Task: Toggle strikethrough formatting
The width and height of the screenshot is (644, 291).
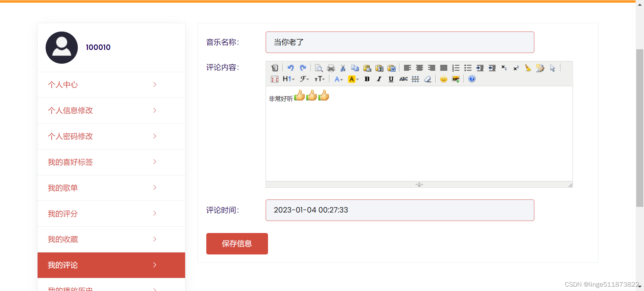Action: tap(404, 79)
